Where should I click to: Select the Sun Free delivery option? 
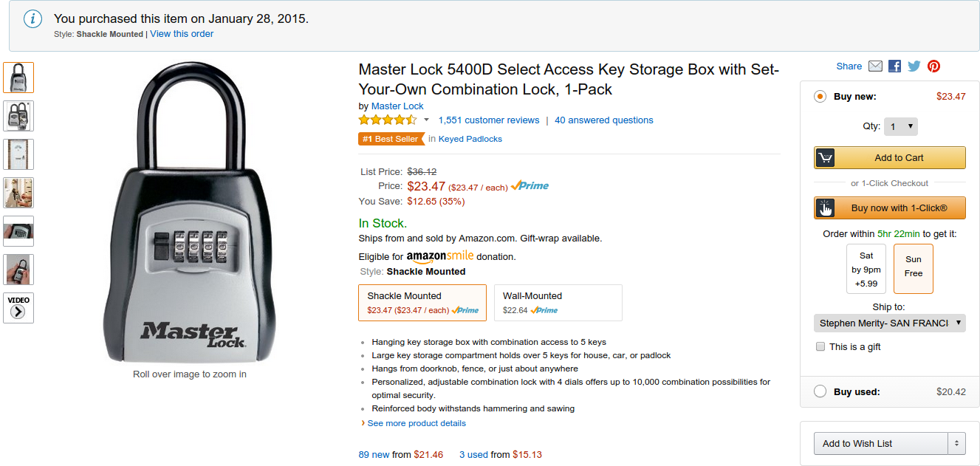click(x=914, y=269)
